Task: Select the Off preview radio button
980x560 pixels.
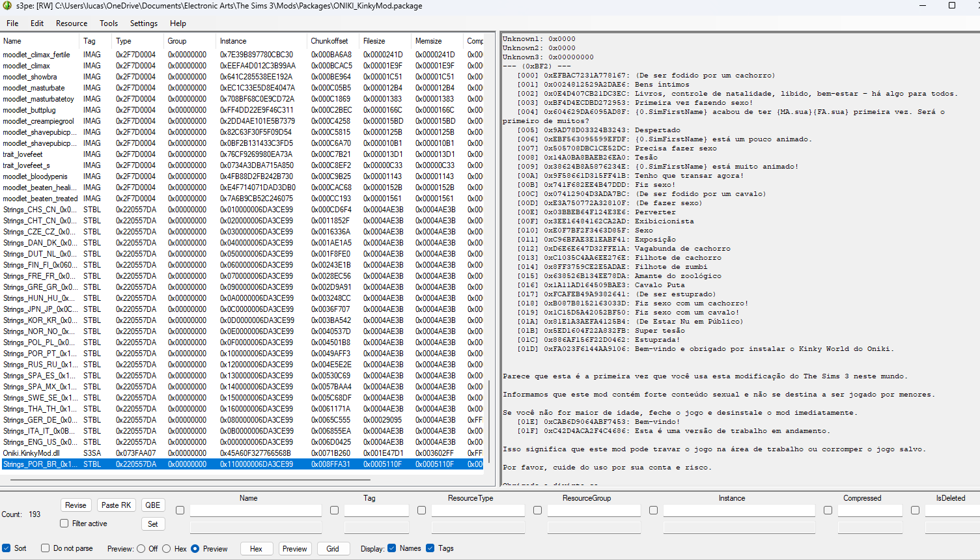Action: 141,549
